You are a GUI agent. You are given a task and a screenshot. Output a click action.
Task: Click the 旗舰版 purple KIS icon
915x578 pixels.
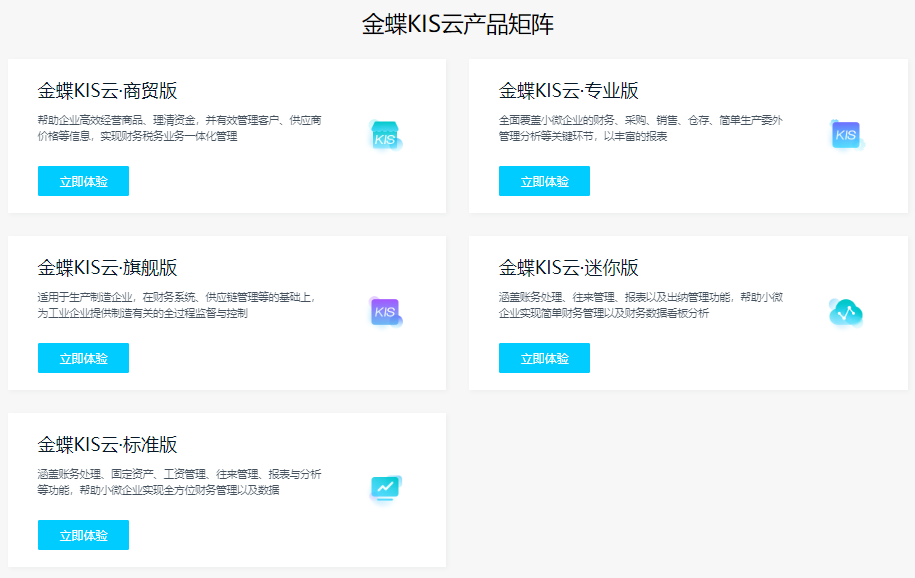pos(385,312)
